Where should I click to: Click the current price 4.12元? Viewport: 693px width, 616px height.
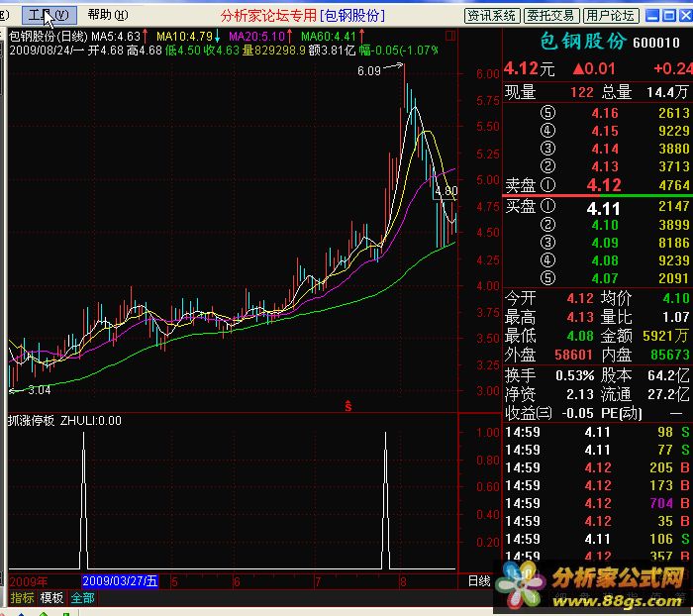click(x=529, y=69)
